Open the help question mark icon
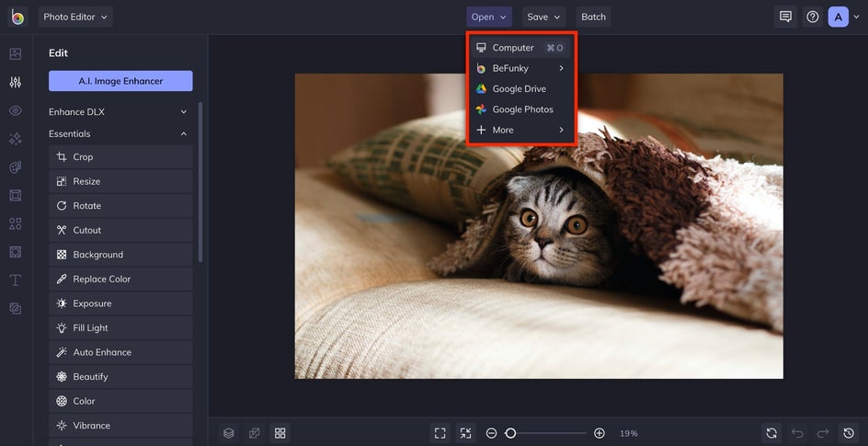Image resolution: width=868 pixels, height=446 pixels. tap(813, 17)
